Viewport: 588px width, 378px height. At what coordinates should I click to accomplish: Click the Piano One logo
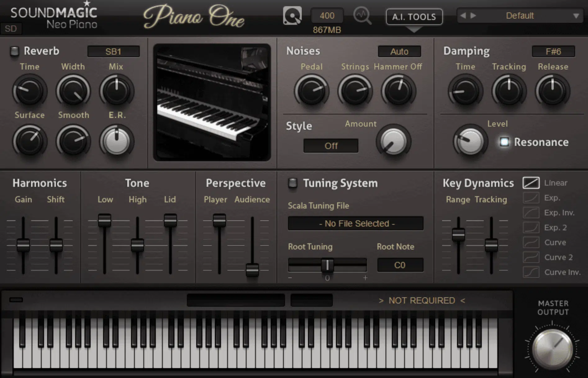pyautogui.click(x=194, y=16)
